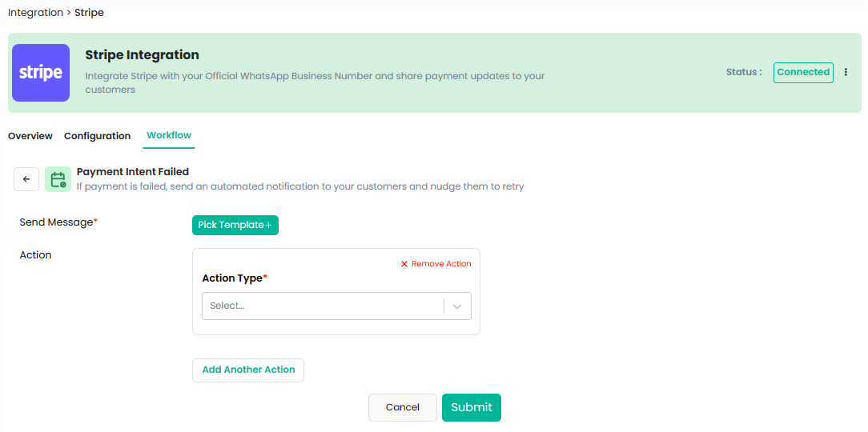Click the Payment Intent Failed calendar icon
The height and width of the screenshot is (432, 868).
[x=58, y=180]
